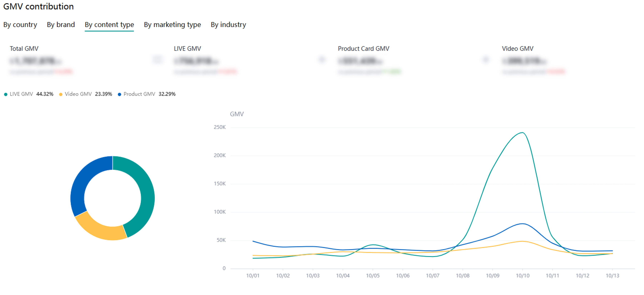The image size is (644, 295).
Task: Click the 10/05 date on the x-axis
Action: pyautogui.click(x=372, y=276)
